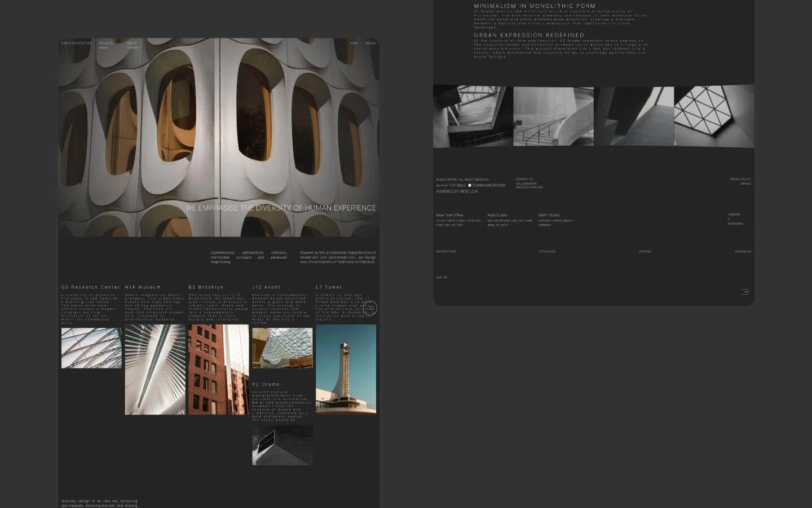Click the Powered by Webflow link
Viewport: 812px width, 508px height.
coord(457,191)
